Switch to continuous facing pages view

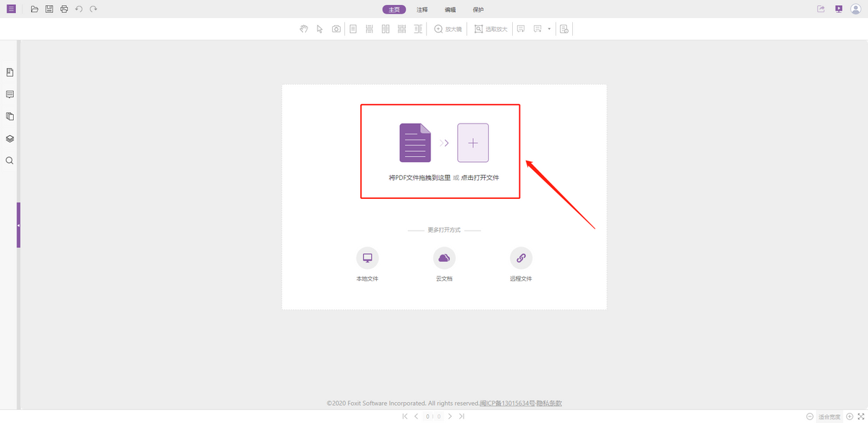click(x=401, y=29)
